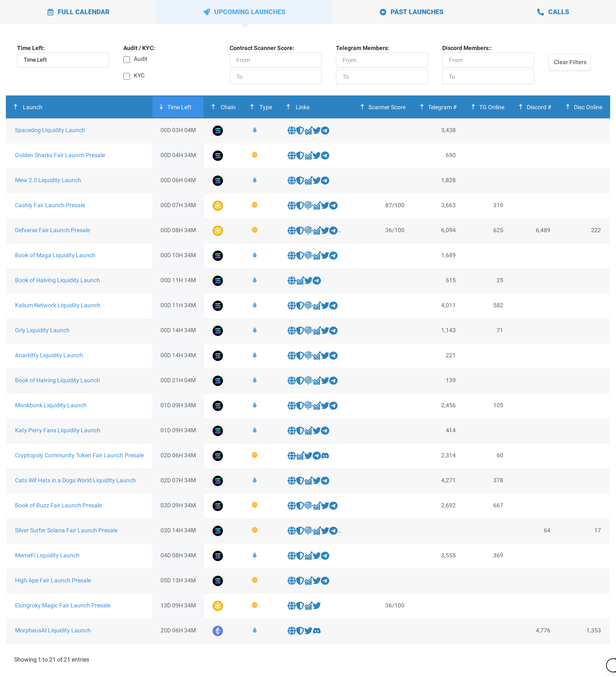Open Mew 2.0 row chart icon
Image resolution: width=616 pixels, height=677 pixels.
(x=308, y=180)
